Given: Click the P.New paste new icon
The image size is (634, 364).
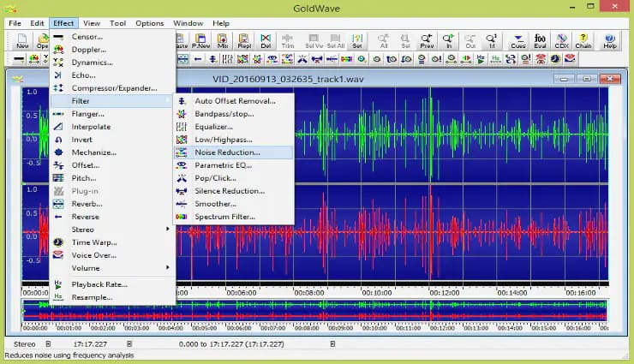Looking at the screenshot, I should click(201, 41).
